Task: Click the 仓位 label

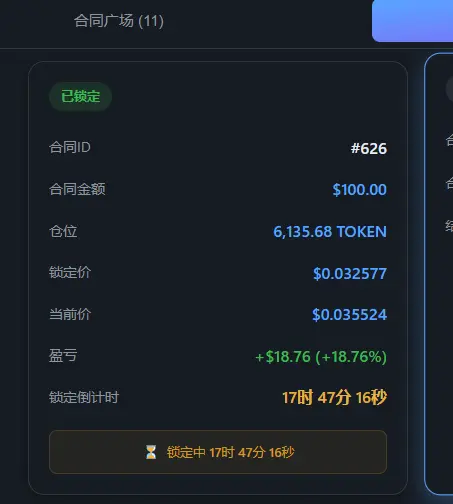Action: tap(63, 231)
